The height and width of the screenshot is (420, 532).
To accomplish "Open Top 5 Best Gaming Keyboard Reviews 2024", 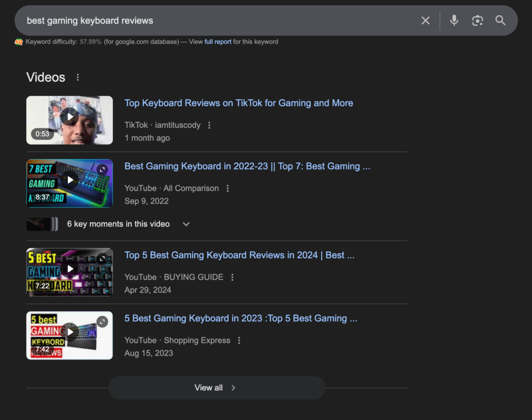I will [239, 255].
